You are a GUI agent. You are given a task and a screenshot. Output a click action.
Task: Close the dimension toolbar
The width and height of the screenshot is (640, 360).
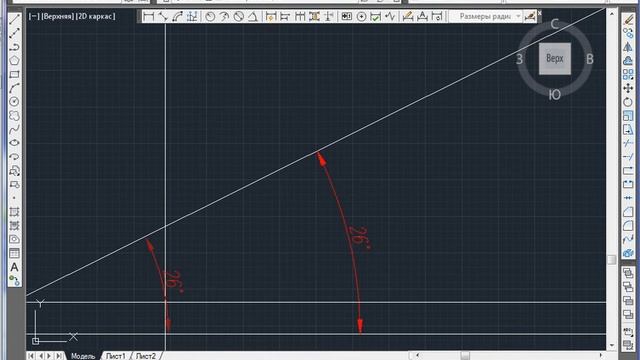click(x=540, y=13)
